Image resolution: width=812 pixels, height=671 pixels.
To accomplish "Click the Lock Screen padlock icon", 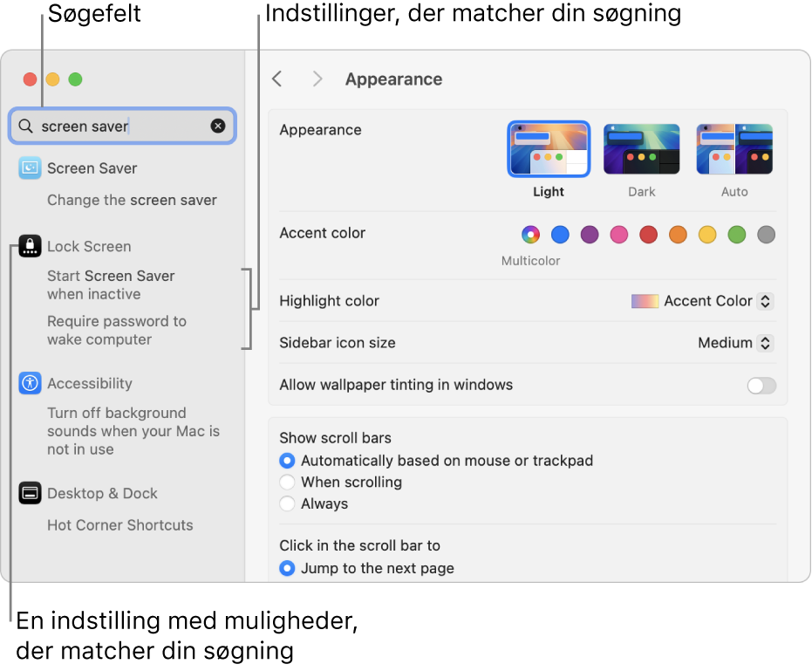I will 30,246.
